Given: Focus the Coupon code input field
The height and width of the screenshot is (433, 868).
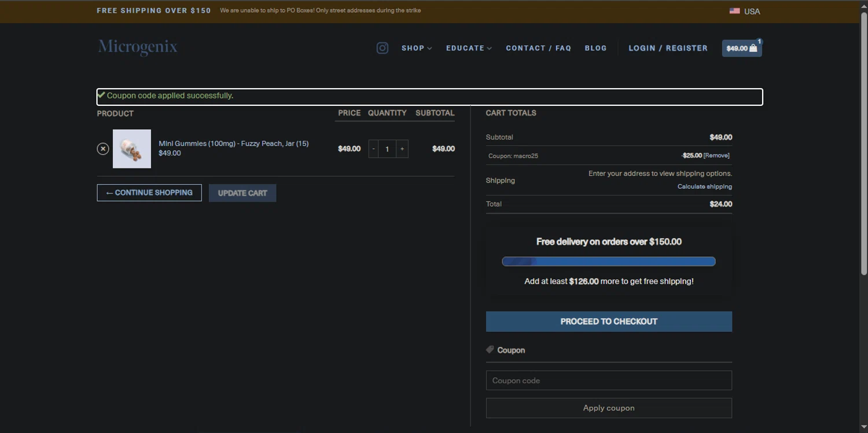Looking at the screenshot, I should click(609, 380).
